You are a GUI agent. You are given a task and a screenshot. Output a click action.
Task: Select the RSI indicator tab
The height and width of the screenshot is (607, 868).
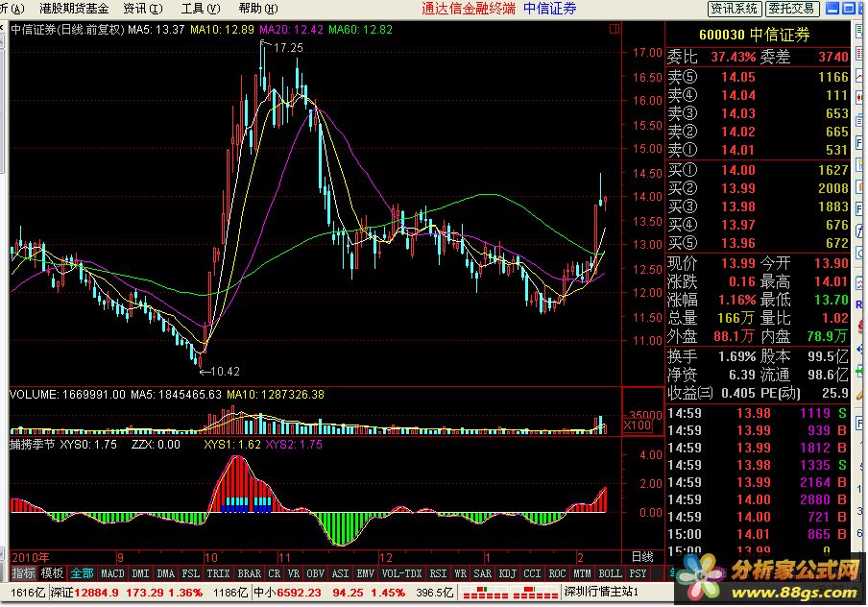(439, 573)
